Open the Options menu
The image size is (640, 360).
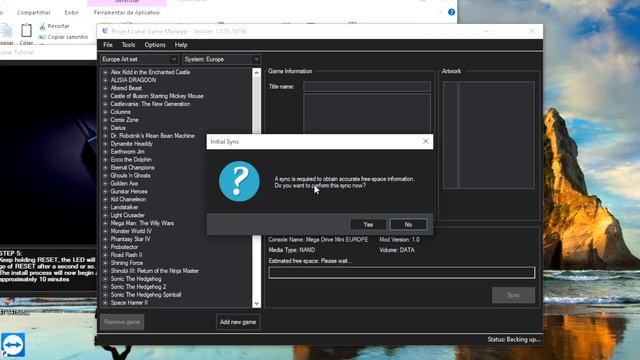click(x=155, y=45)
